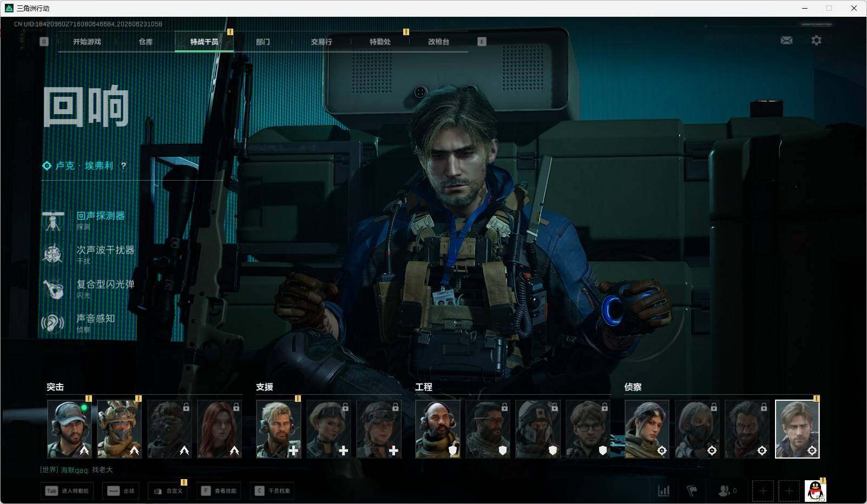The image size is (867, 504).
Task: Select the 特战干员 tab
Action: [204, 42]
